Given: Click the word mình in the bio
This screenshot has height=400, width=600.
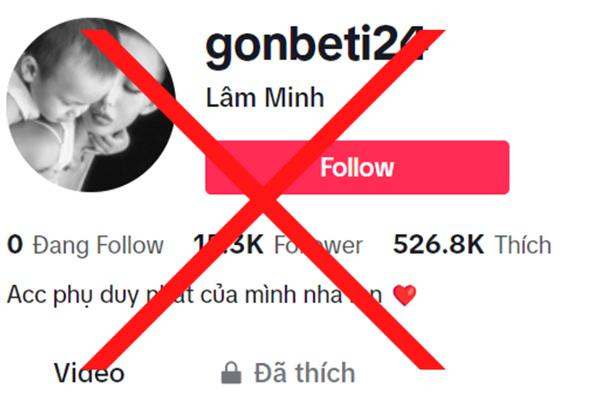Looking at the screenshot, I should (x=271, y=295).
